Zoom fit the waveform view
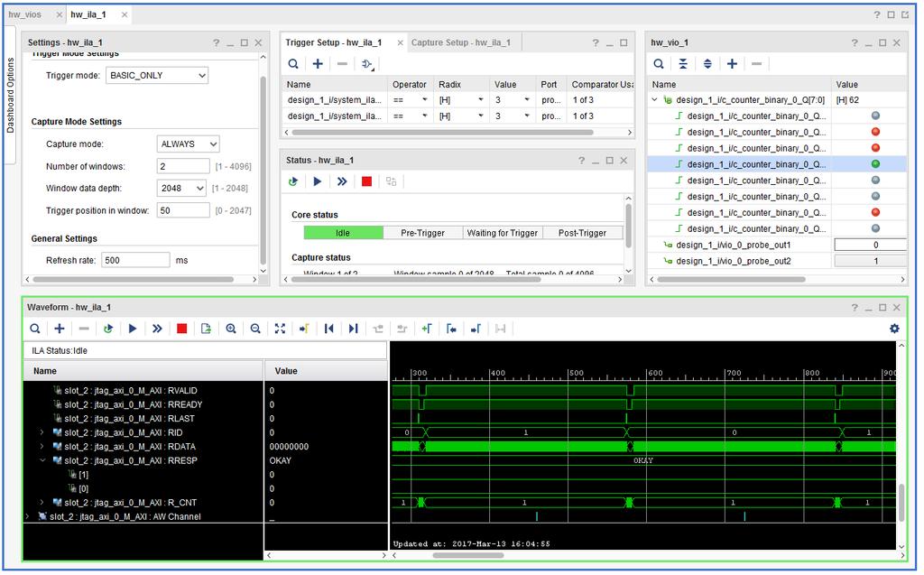Image resolution: width=924 pixels, height=575 pixels. (x=280, y=329)
